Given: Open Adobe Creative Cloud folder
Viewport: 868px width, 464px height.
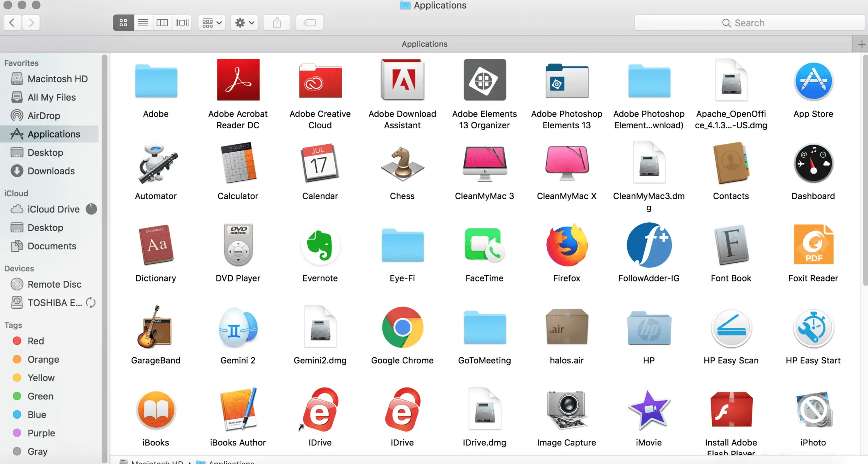Looking at the screenshot, I should [x=320, y=81].
